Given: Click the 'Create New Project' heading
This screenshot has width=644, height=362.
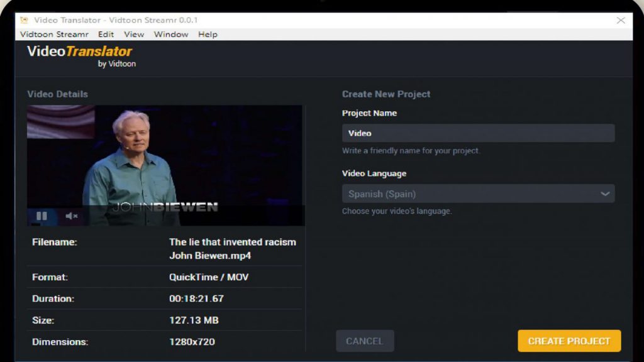Looking at the screenshot, I should pos(386,94).
